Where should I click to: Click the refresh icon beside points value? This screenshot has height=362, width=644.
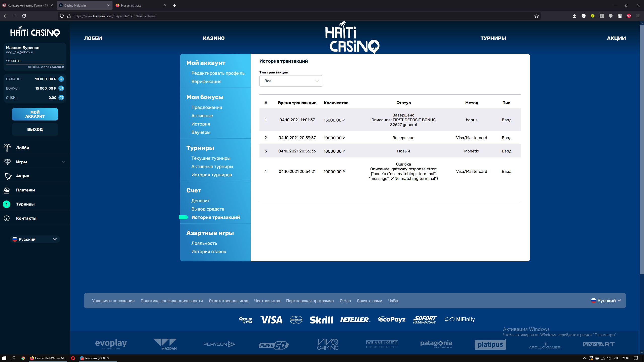(61, 98)
